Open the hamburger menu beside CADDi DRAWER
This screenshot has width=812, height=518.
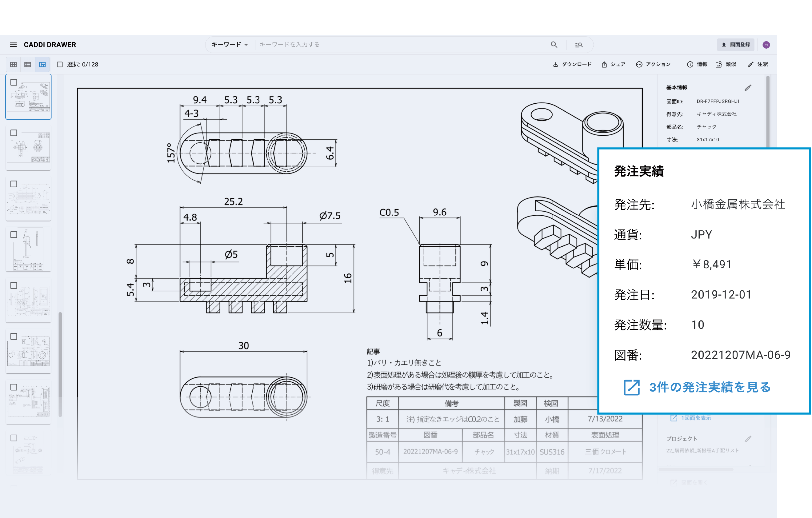13,45
